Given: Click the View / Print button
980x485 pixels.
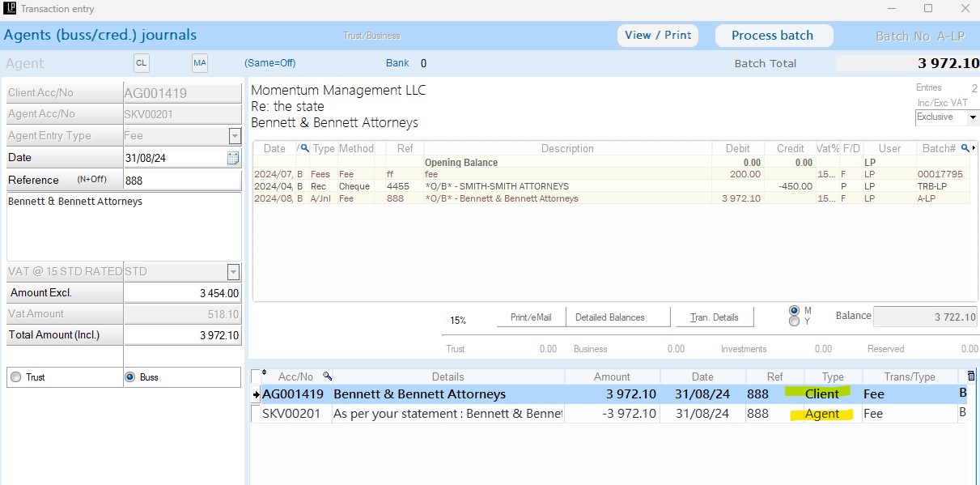Looking at the screenshot, I should click(658, 36).
